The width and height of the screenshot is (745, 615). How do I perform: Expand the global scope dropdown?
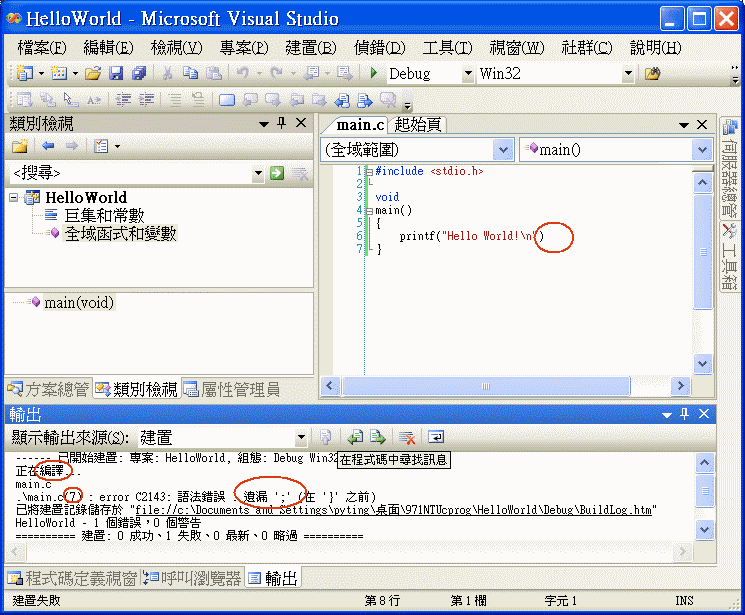(503, 150)
